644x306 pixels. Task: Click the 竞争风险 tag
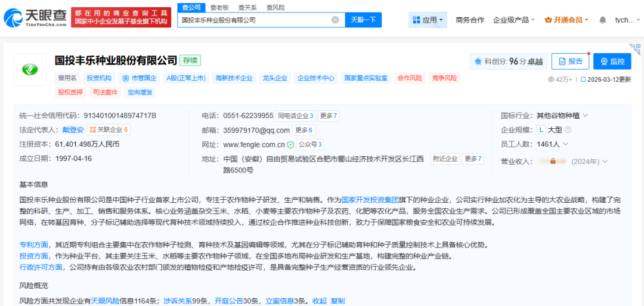(444, 78)
